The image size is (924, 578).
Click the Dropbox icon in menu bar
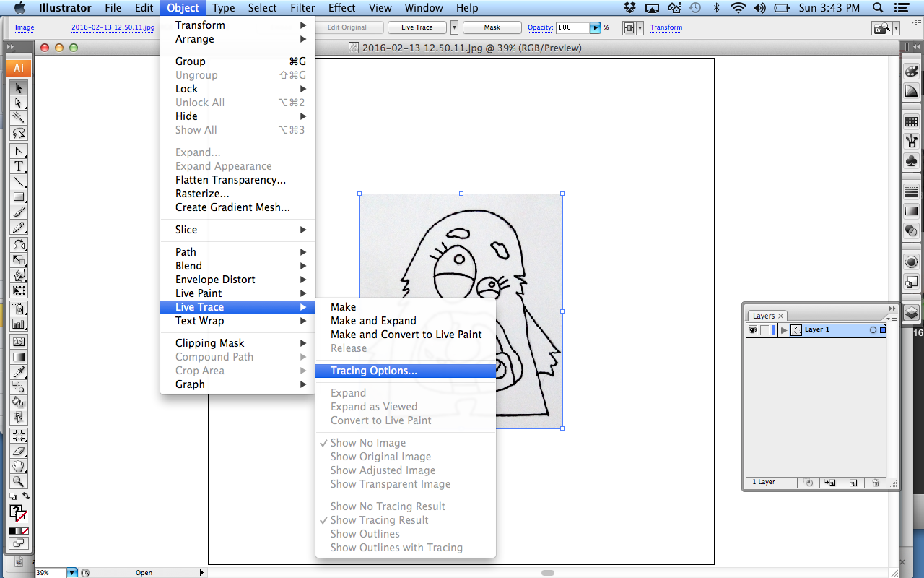click(x=630, y=8)
